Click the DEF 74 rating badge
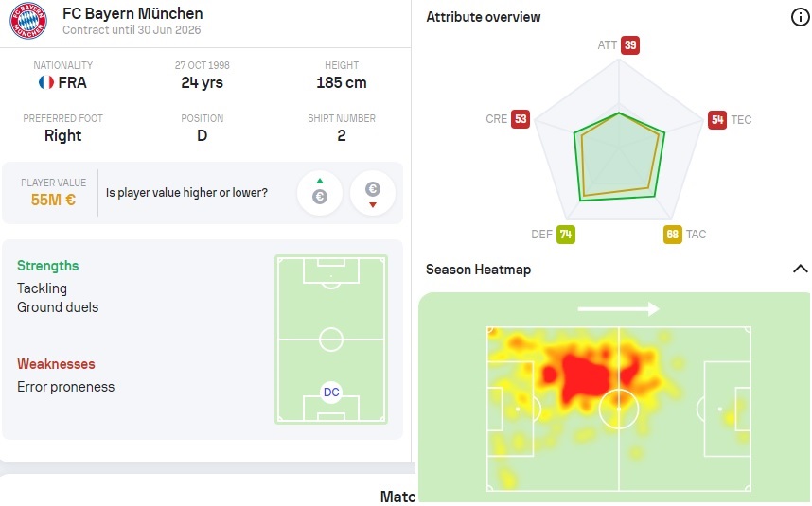The width and height of the screenshot is (812, 506). point(566,235)
